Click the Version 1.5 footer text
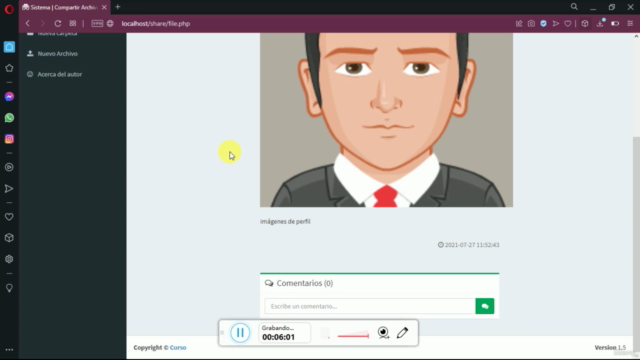 coord(610,348)
